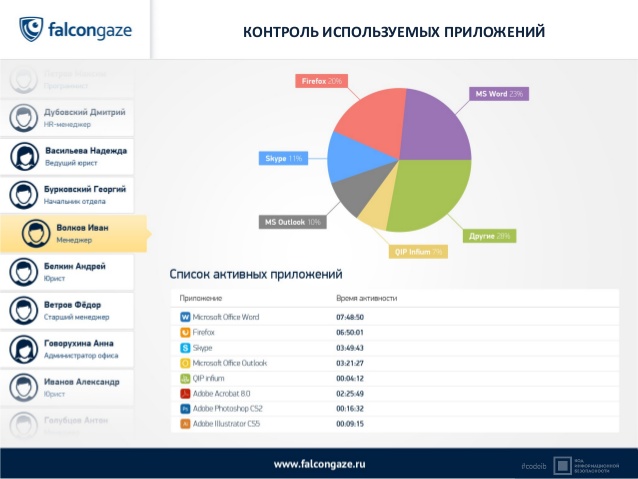Viewport: 638px width, 479px height.
Task: Click the MS Word 23% chart label
Action: (499, 94)
